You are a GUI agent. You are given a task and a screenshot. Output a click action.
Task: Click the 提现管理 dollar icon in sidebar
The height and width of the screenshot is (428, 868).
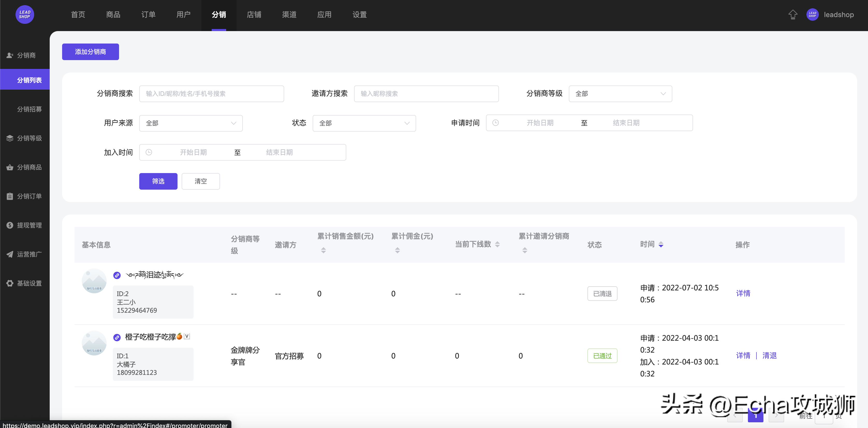(10, 225)
